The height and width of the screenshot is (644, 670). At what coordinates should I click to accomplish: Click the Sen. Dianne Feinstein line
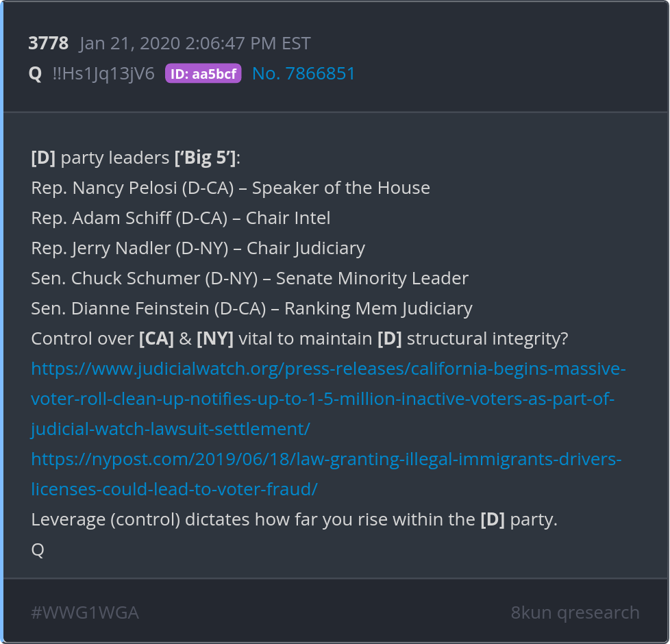(251, 308)
